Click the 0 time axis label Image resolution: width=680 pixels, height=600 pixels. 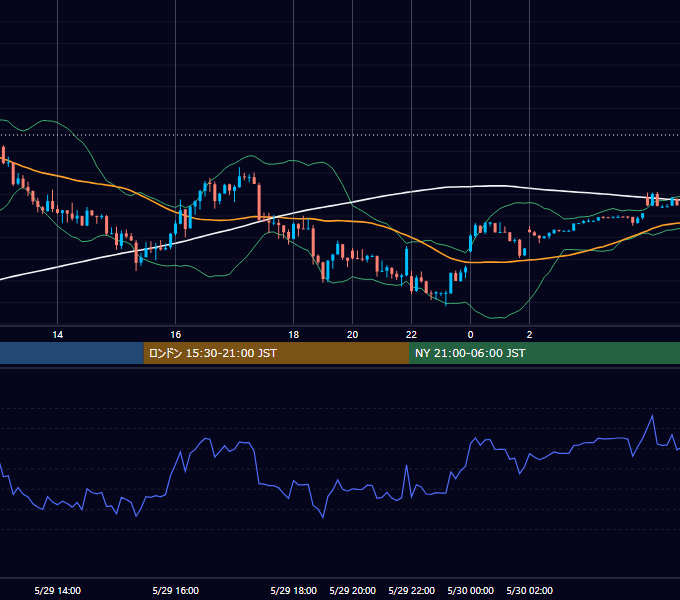[x=471, y=335]
